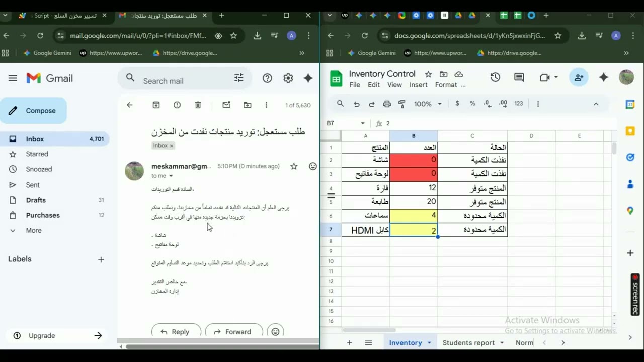The width and height of the screenshot is (644, 362).
Task: Delete the open email
Action: tap(198, 105)
